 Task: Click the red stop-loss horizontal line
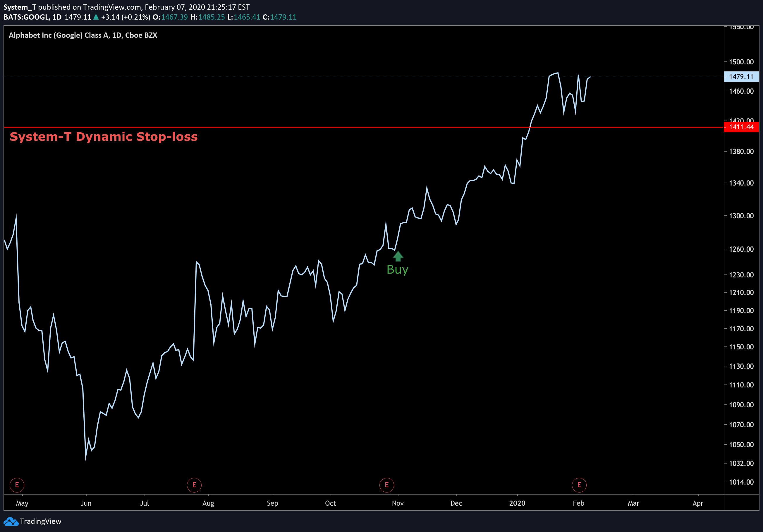[364, 127]
